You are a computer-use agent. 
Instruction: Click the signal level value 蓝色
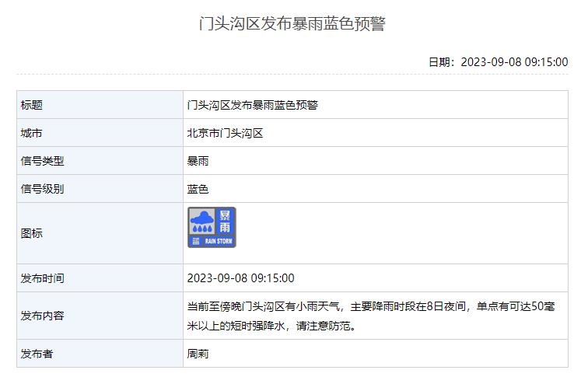tap(198, 189)
